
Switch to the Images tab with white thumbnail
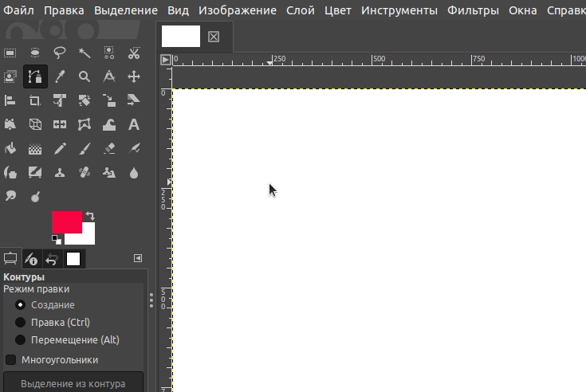coord(73,259)
